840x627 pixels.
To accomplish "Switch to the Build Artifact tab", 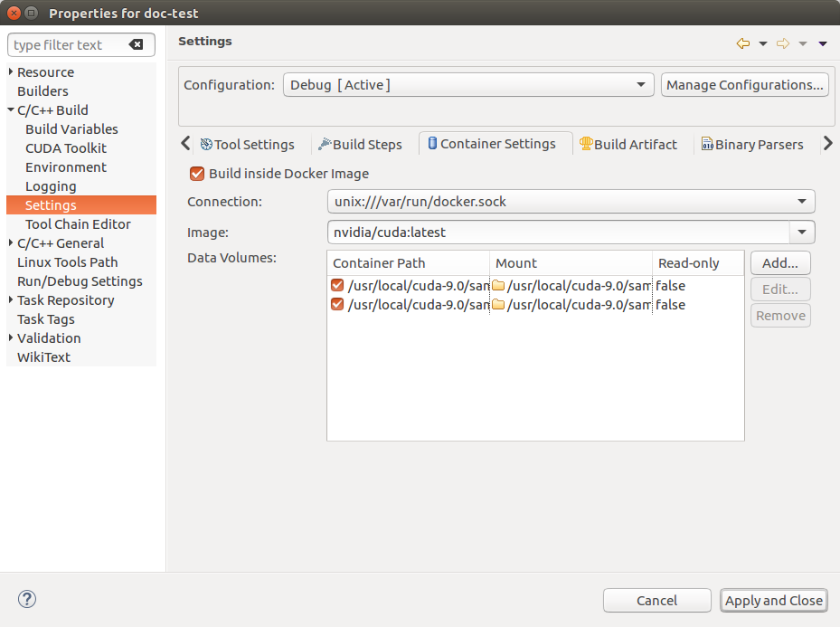I will coord(628,145).
